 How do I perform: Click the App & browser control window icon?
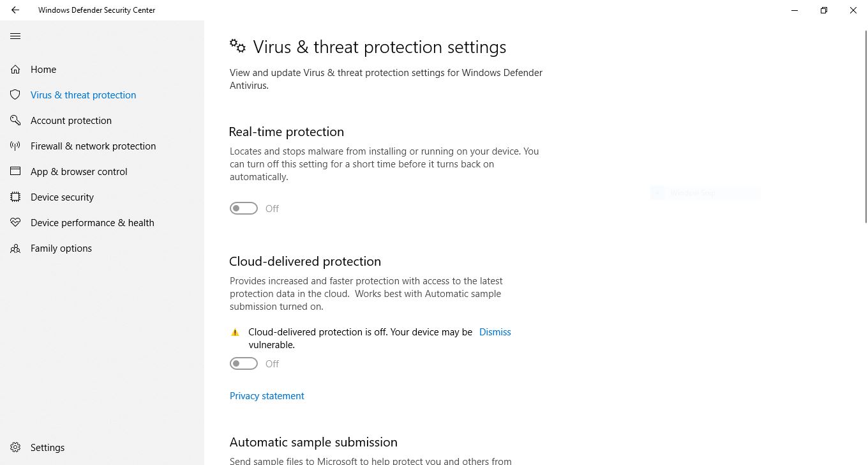[x=15, y=172]
